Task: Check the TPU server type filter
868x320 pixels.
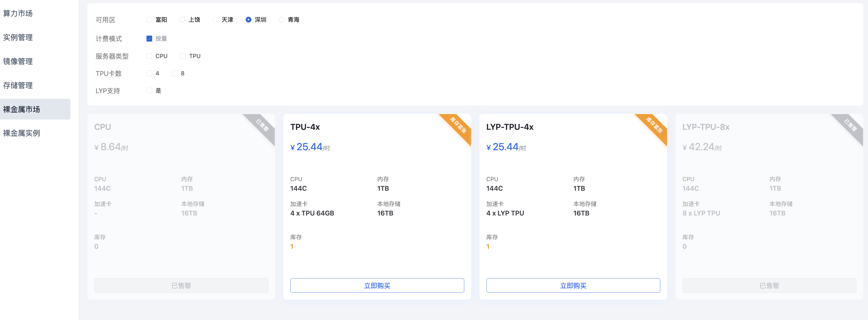Action: pyautogui.click(x=183, y=56)
